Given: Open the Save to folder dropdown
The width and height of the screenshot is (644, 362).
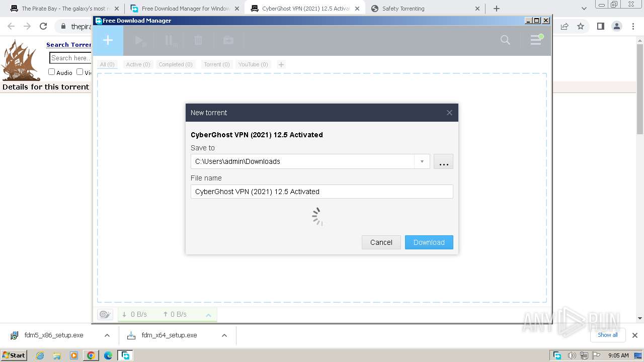Looking at the screenshot, I should click(422, 161).
